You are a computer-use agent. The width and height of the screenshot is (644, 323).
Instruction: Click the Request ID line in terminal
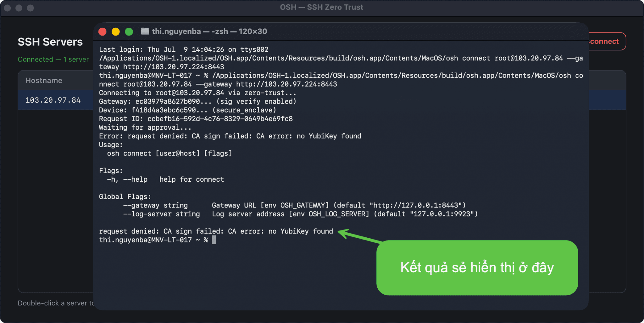pyautogui.click(x=196, y=119)
